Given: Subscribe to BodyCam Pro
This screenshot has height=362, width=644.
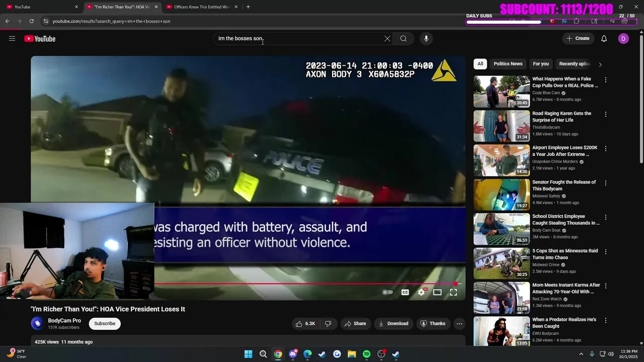Looking at the screenshot, I should (105, 324).
